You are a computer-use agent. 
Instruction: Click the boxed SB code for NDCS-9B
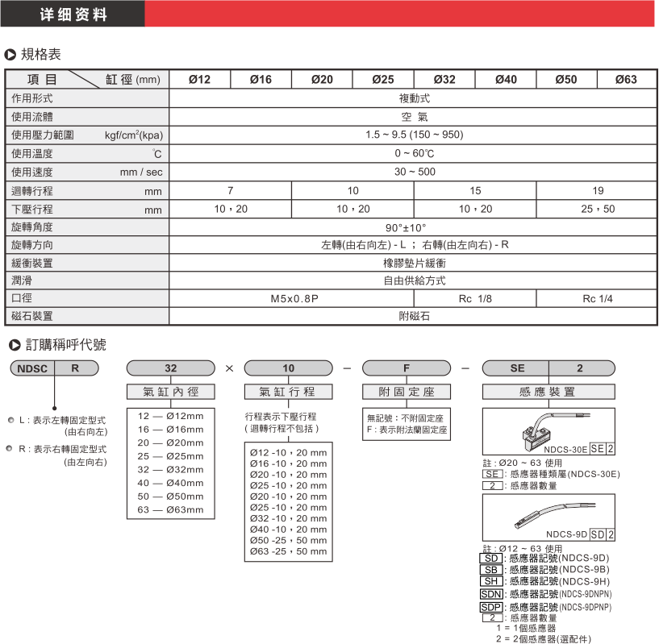click(x=490, y=570)
